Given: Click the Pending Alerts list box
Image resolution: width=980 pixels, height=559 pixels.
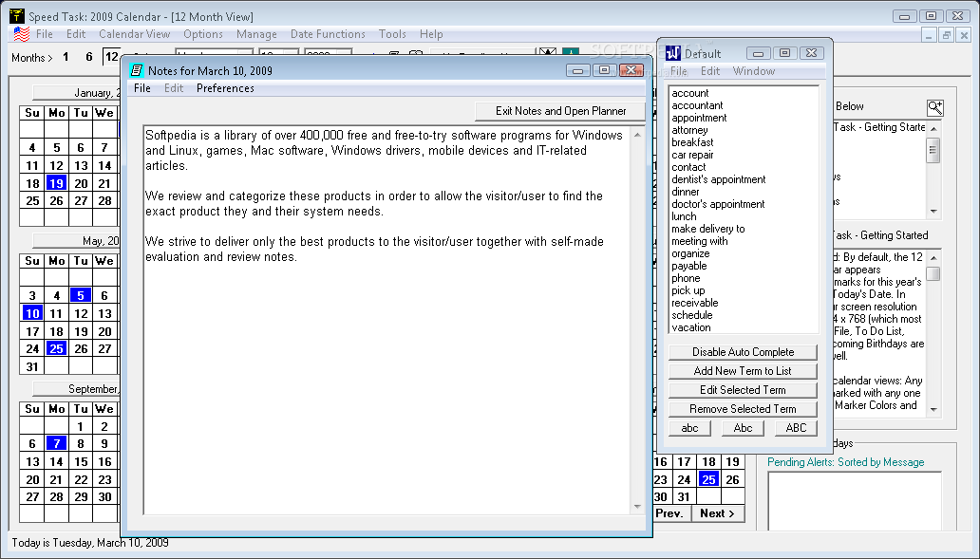Looking at the screenshot, I should [x=855, y=501].
